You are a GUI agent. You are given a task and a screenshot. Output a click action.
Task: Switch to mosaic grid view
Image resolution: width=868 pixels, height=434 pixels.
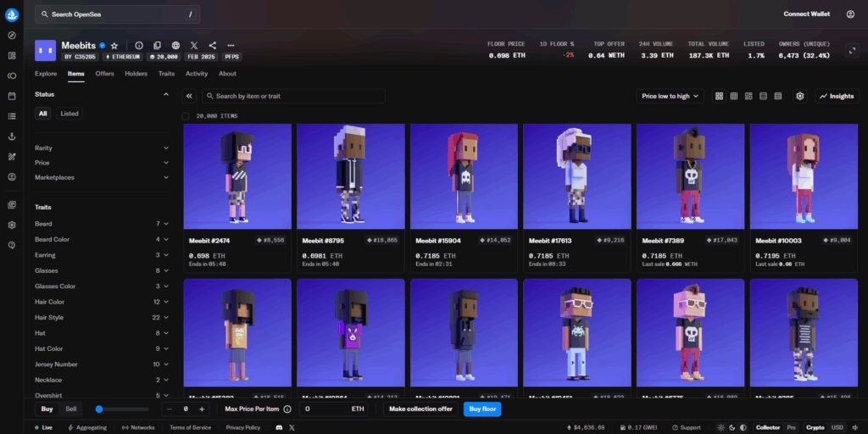point(748,96)
